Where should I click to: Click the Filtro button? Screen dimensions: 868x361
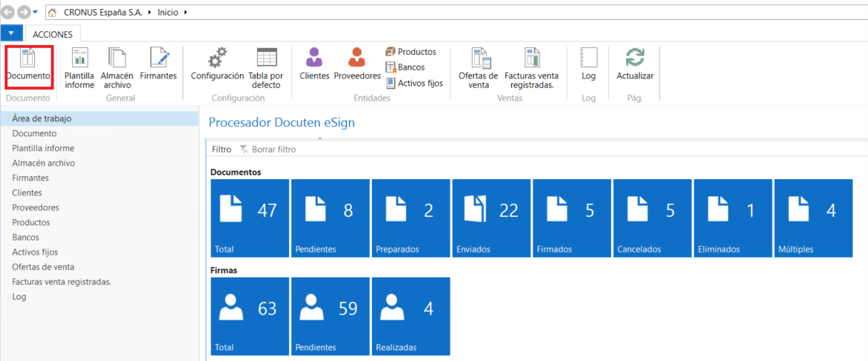click(x=221, y=150)
